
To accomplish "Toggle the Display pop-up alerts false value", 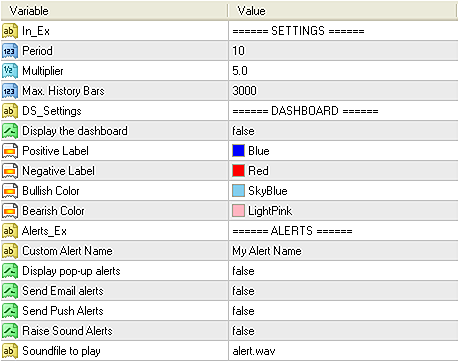I will (343, 271).
